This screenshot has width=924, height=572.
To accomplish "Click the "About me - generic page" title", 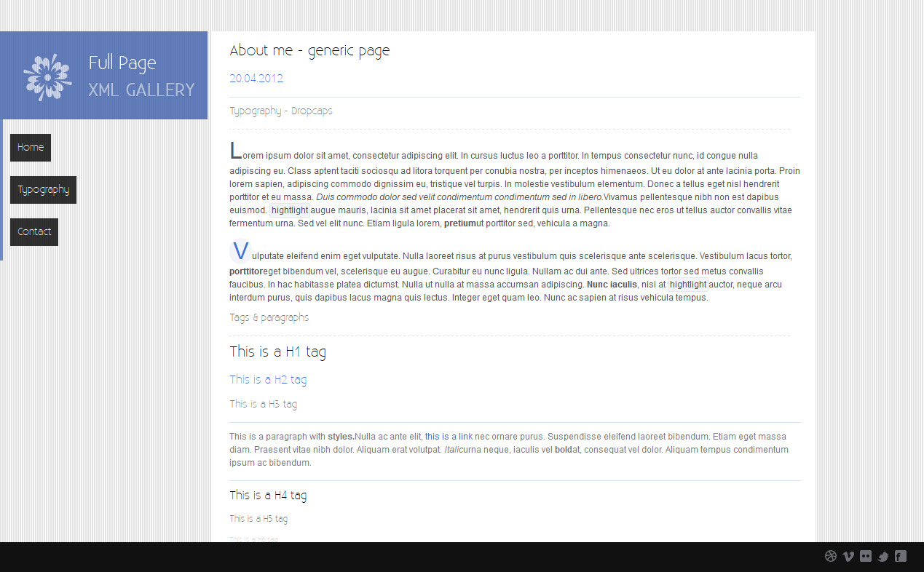I will pyautogui.click(x=309, y=50).
